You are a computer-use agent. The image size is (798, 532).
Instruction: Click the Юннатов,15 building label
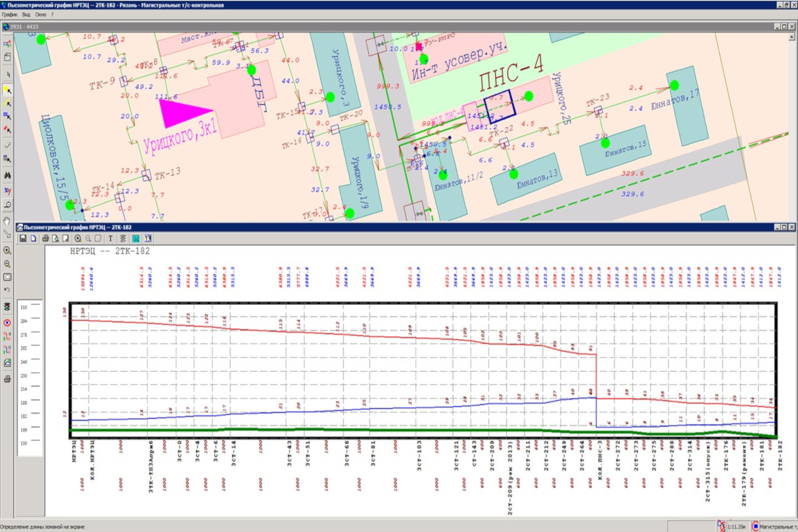pos(626,148)
